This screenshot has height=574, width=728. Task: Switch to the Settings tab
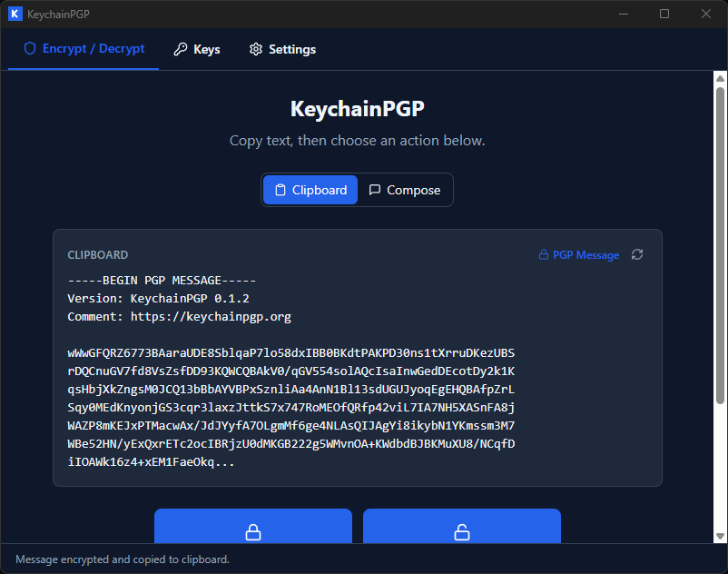coord(282,49)
